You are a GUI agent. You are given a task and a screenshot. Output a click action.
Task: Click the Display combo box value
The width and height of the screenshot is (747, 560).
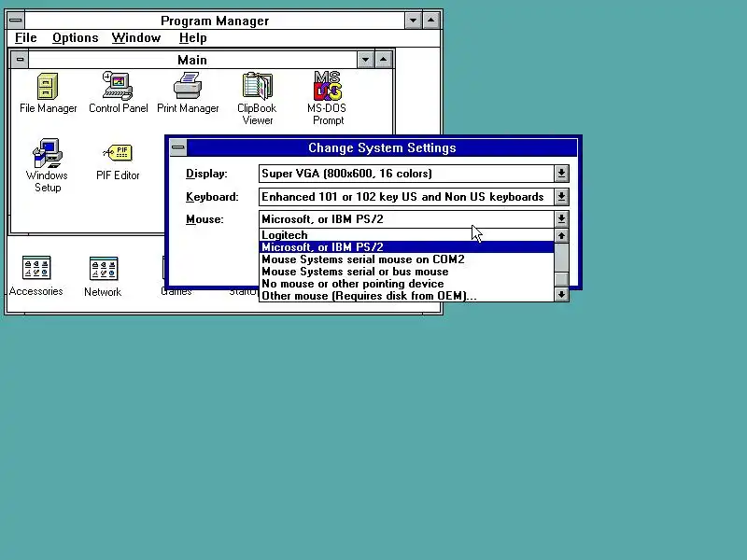(x=406, y=174)
